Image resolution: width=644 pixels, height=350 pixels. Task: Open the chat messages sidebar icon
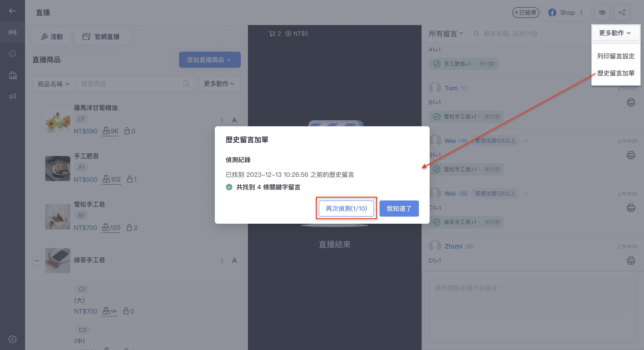[x=12, y=54]
